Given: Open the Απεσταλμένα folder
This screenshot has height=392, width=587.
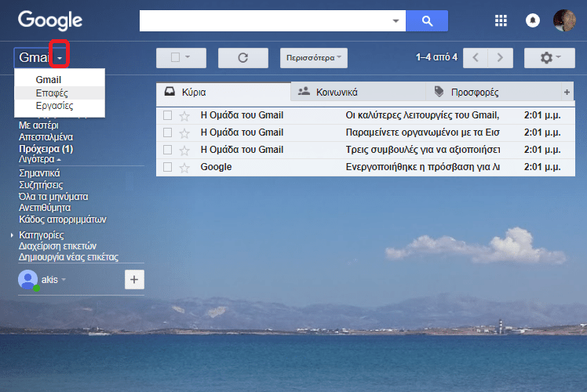Looking at the screenshot, I should pos(46,137).
